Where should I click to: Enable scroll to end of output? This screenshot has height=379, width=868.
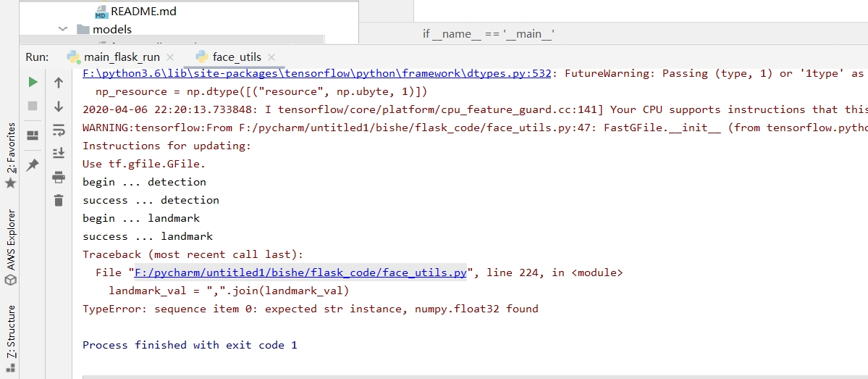click(58, 152)
